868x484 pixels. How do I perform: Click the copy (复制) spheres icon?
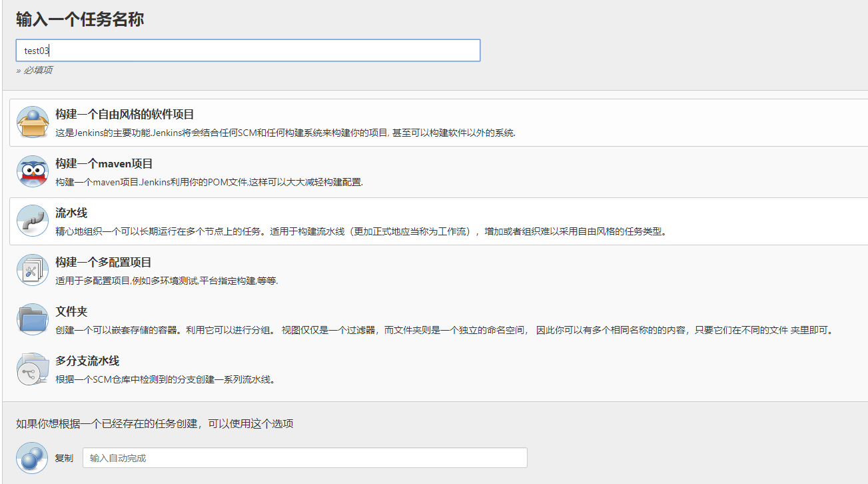pos(32,458)
